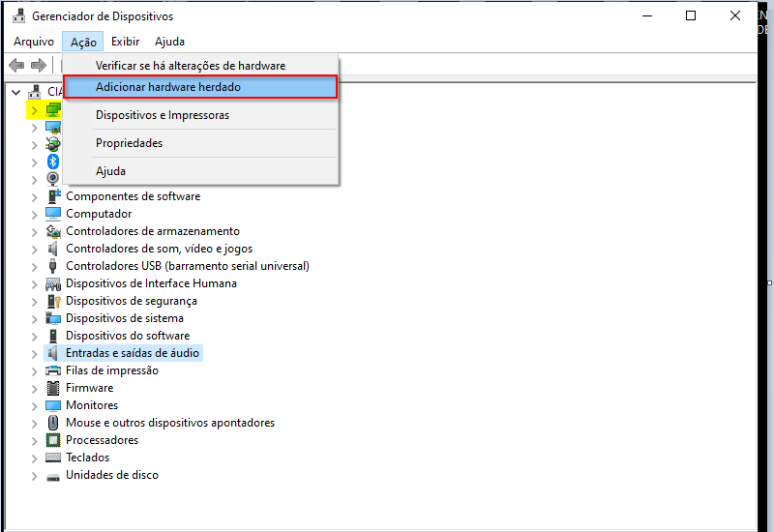Choose Ajuda inside the Ação dropdown

click(x=201, y=171)
